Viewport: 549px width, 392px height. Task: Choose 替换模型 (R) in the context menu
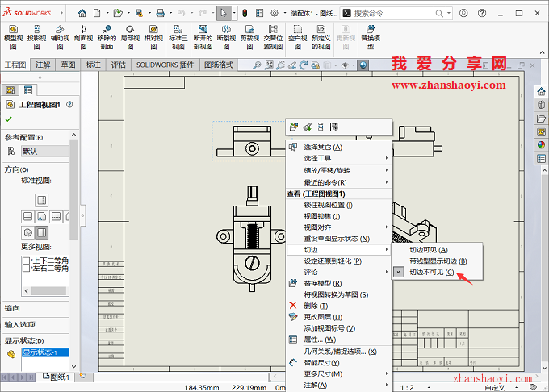[x=339, y=283]
